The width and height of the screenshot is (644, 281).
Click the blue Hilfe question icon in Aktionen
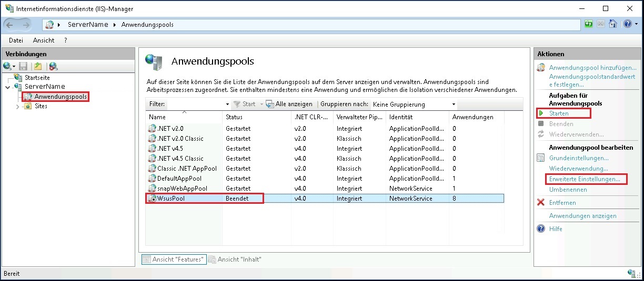540,229
